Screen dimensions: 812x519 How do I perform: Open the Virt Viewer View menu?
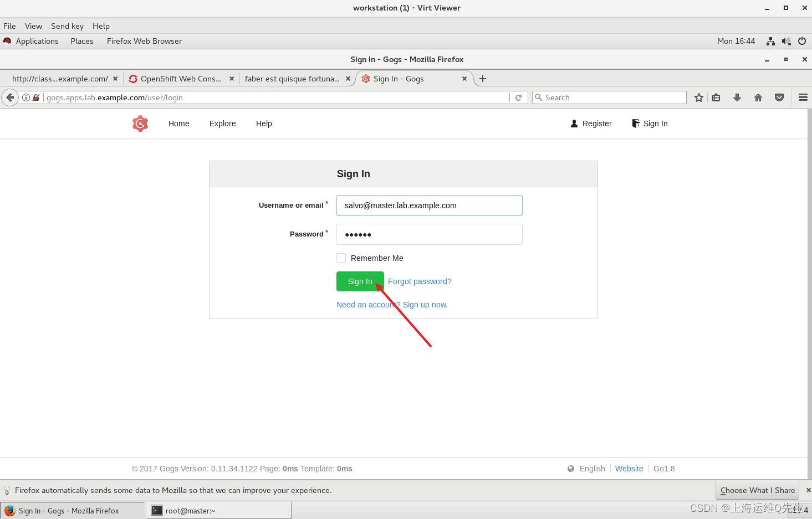click(x=33, y=26)
